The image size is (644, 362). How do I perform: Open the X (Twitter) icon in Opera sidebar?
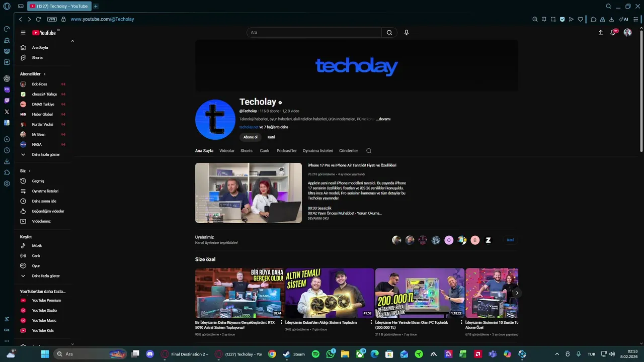(7, 112)
